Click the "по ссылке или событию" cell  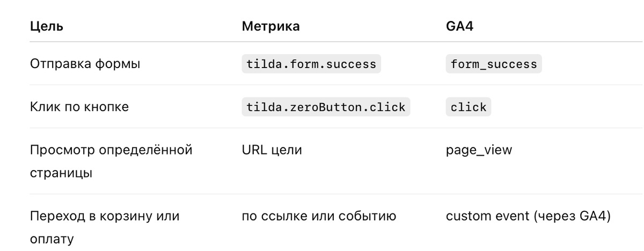(319, 217)
